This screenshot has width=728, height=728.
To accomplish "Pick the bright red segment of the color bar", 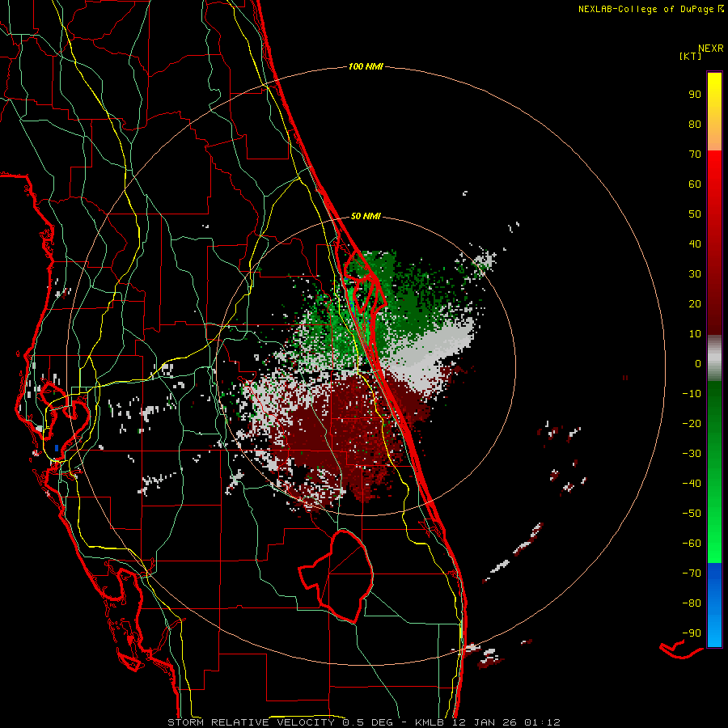I will (x=714, y=243).
